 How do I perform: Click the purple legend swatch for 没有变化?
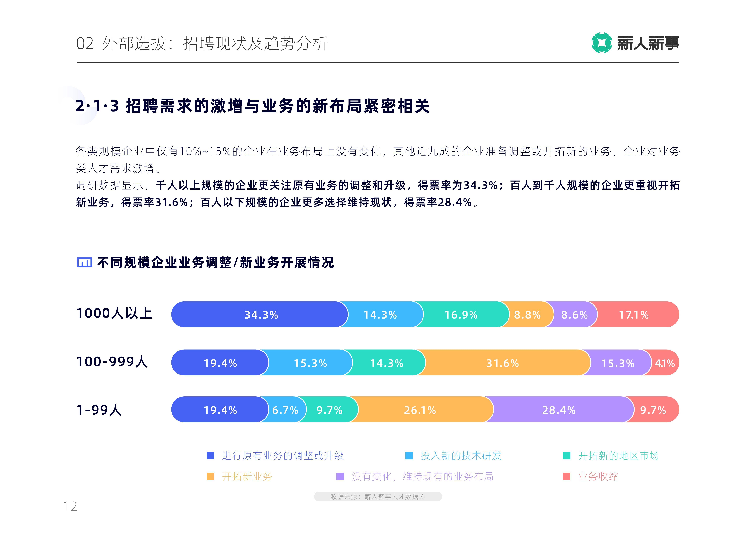tap(340, 477)
